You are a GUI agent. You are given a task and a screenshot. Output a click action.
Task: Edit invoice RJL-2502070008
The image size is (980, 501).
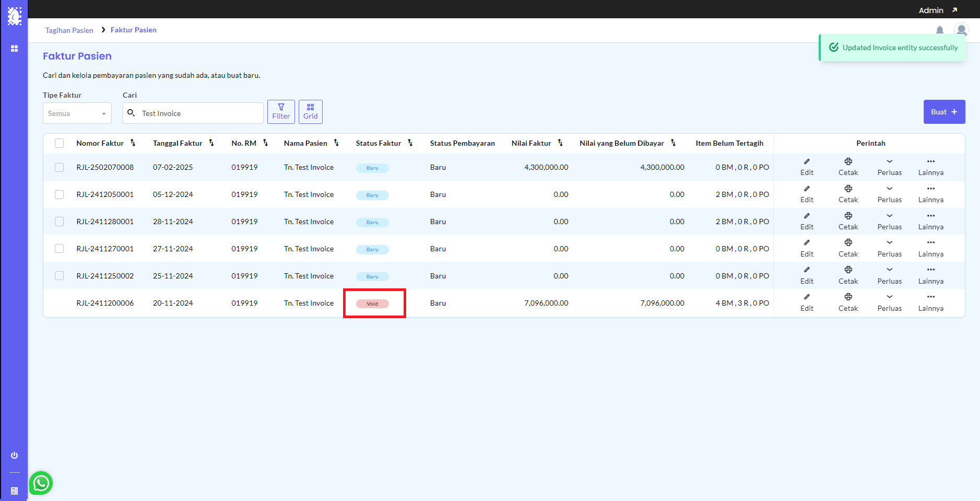807,167
